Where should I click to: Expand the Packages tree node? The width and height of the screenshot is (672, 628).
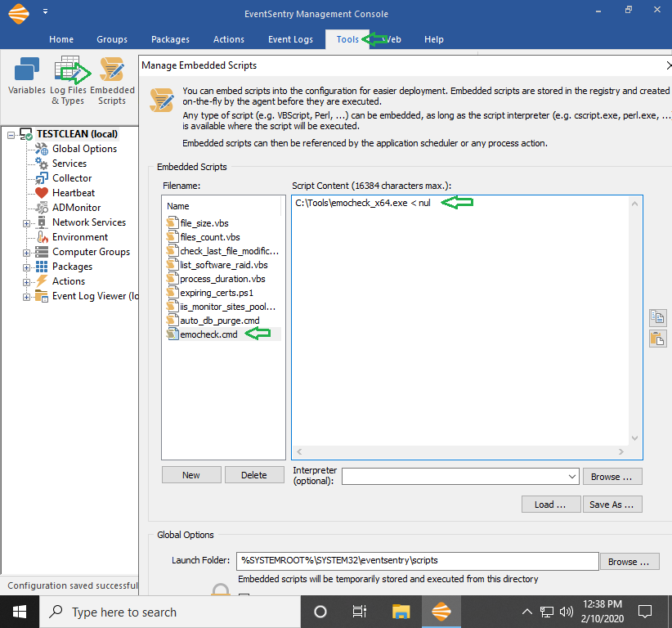pyautogui.click(x=27, y=267)
